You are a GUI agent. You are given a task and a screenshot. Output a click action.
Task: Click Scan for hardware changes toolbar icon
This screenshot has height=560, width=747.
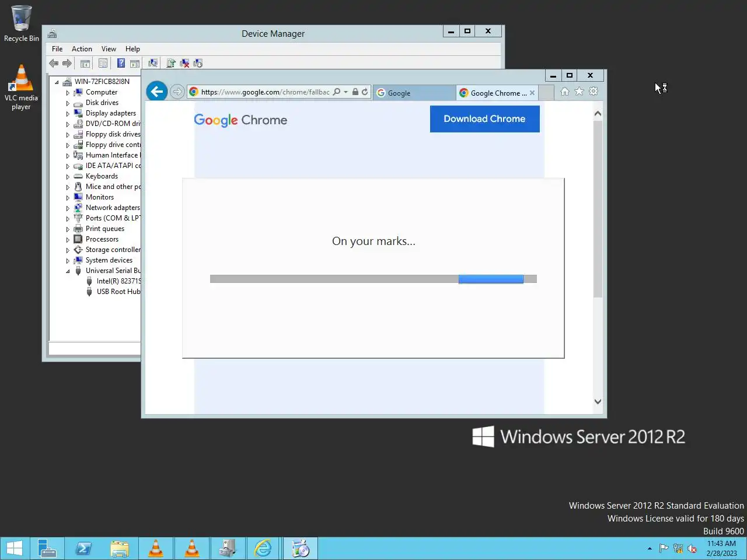click(152, 63)
